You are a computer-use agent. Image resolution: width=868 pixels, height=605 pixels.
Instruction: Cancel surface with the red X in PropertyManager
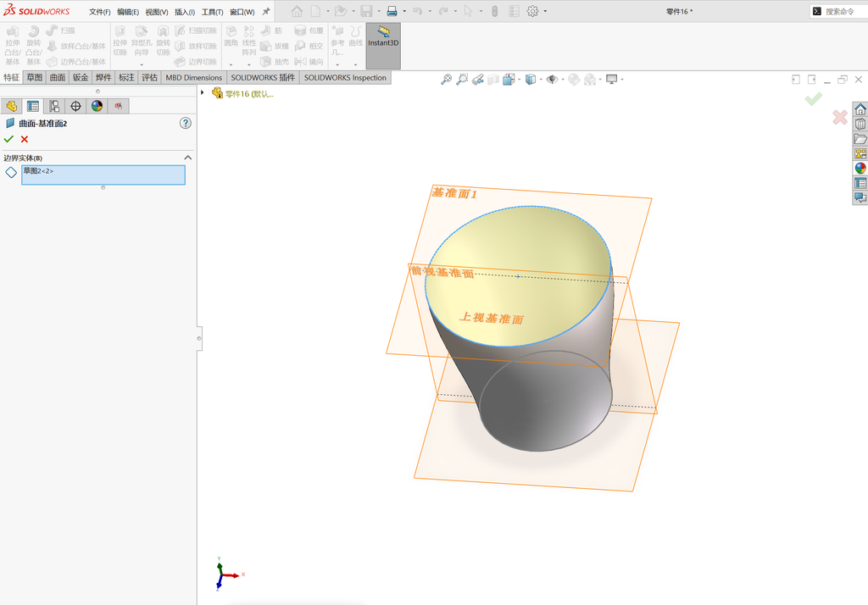point(25,139)
